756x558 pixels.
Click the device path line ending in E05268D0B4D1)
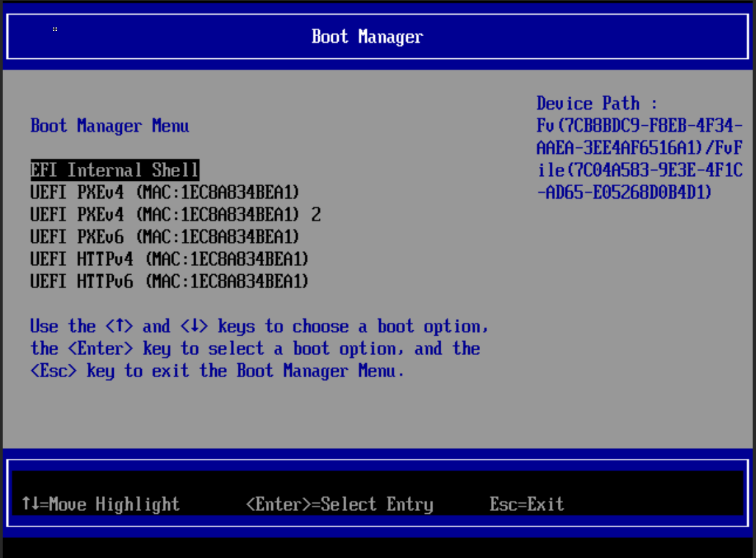point(624,193)
